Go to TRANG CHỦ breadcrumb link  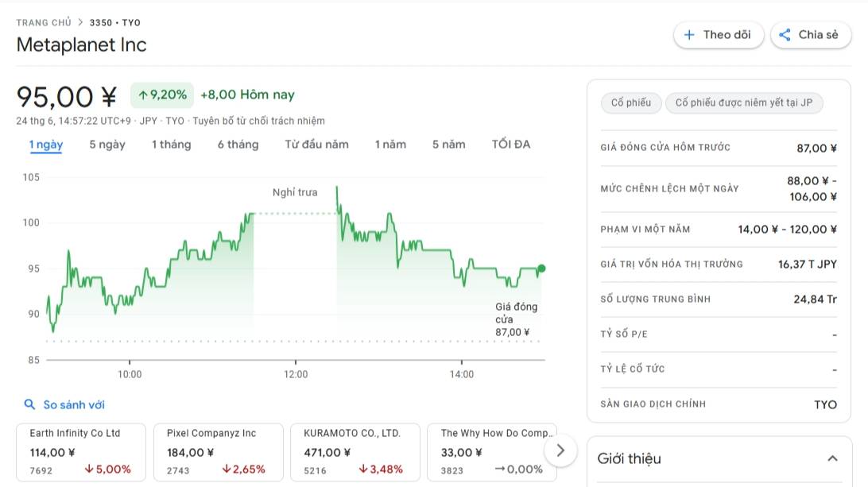point(44,23)
